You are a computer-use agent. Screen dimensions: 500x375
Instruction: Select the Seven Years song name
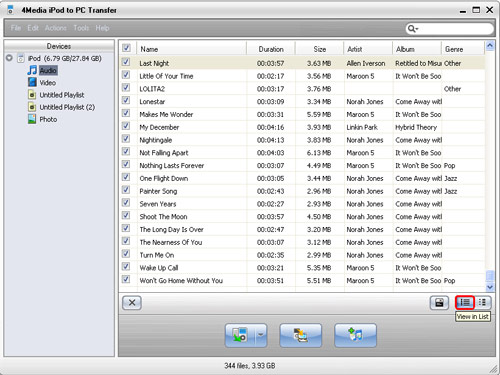pyautogui.click(x=158, y=204)
